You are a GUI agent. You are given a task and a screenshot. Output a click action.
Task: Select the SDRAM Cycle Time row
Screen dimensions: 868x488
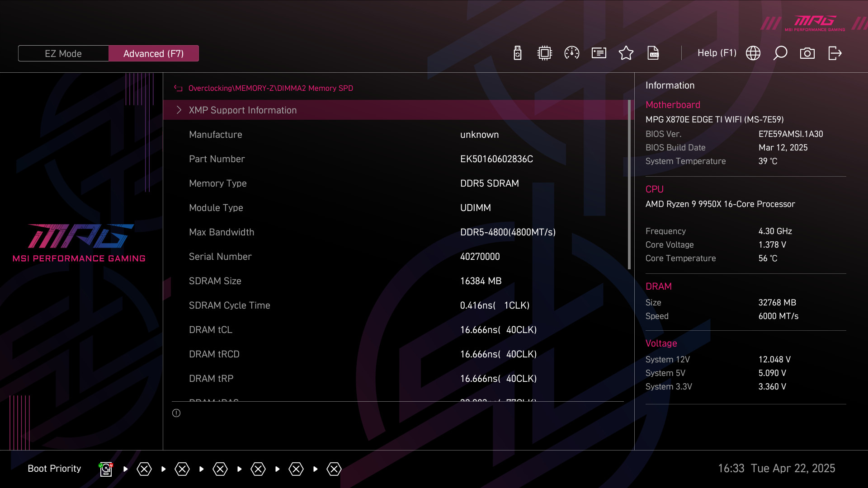(x=396, y=305)
